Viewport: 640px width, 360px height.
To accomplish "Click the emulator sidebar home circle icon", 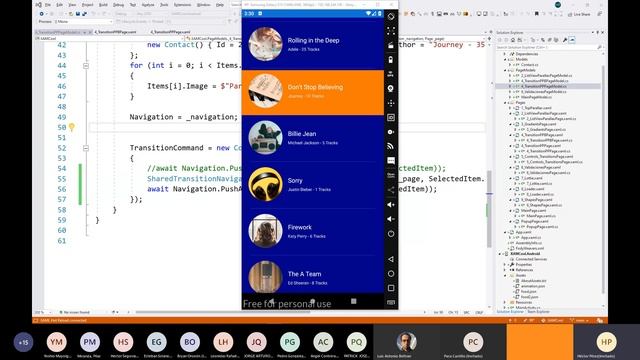I will 391,273.
